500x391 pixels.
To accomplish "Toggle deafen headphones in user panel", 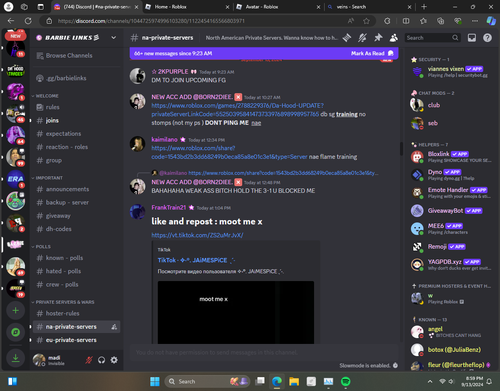I will [101, 360].
